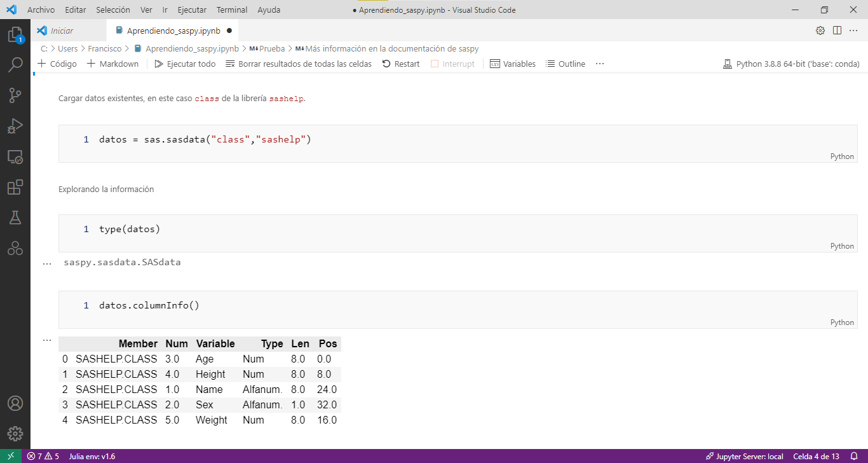Open remote window indicator in status bar

coord(11,456)
